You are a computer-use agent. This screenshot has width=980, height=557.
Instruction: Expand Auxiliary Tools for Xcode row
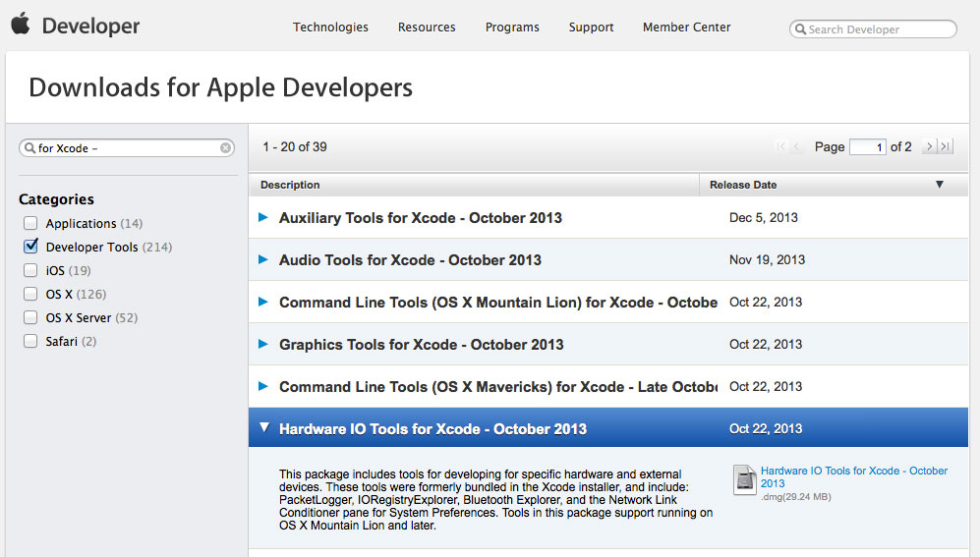coord(263,217)
